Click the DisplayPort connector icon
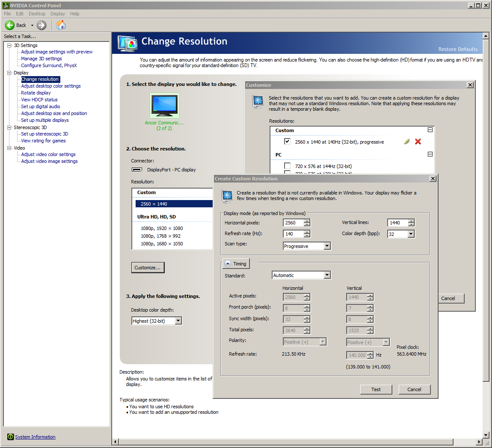The width and height of the screenshot is (492, 448). [137, 169]
